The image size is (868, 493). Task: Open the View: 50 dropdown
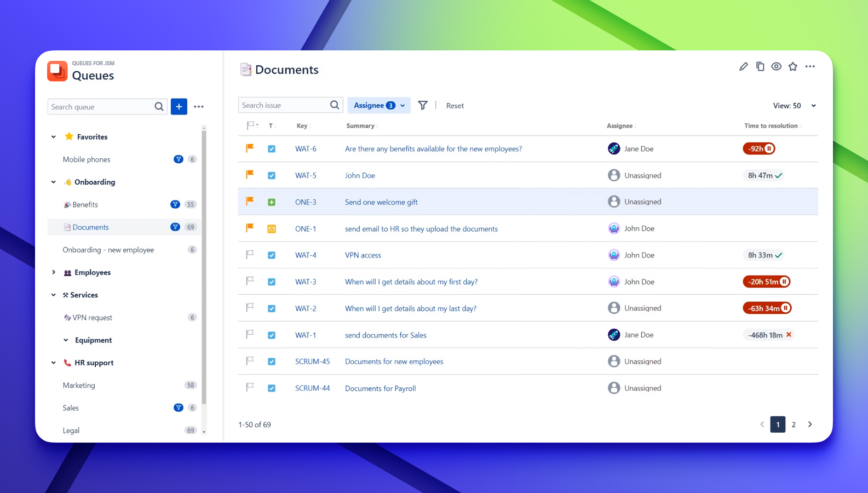pyautogui.click(x=794, y=106)
